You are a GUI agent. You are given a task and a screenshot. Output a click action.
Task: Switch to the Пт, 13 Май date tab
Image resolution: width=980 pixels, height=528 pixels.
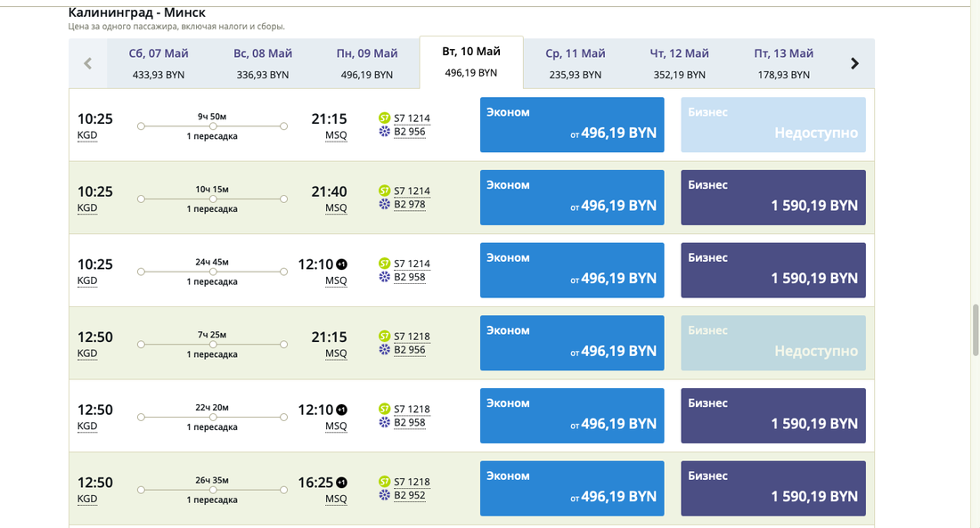pos(784,63)
